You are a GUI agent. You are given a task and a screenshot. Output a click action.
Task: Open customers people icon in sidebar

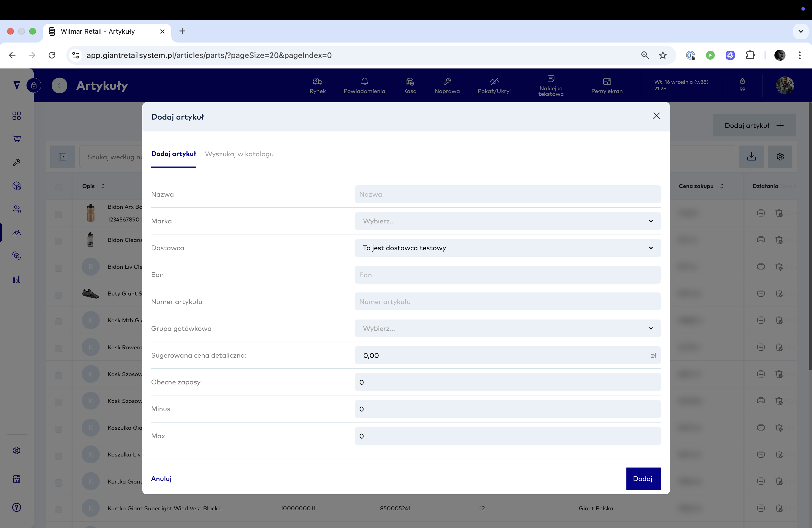click(16, 209)
